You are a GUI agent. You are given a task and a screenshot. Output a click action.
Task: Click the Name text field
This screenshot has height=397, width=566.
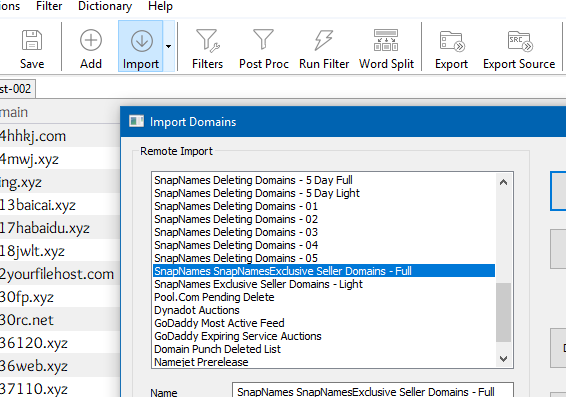click(373, 391)
